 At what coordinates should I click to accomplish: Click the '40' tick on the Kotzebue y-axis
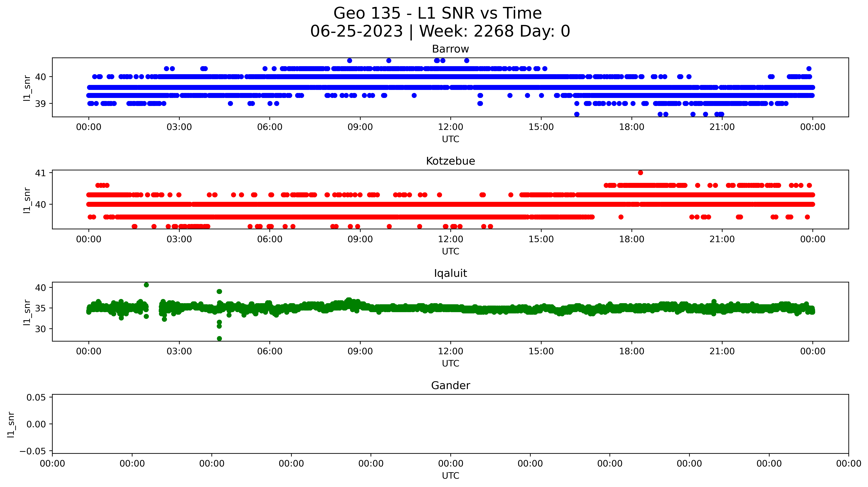[41, 205]
